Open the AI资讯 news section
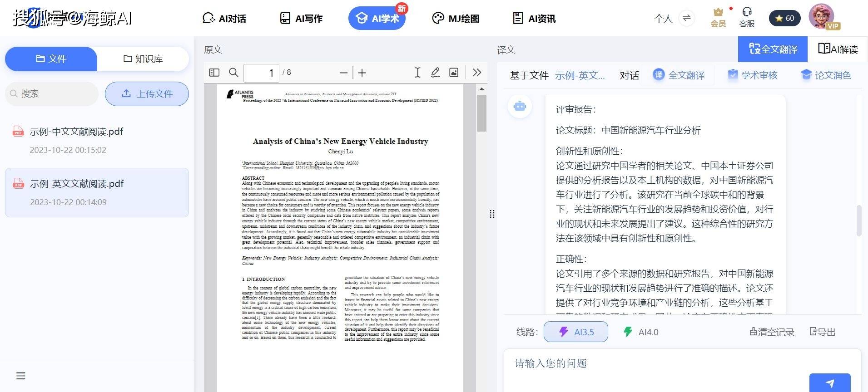 coord(534,19)
